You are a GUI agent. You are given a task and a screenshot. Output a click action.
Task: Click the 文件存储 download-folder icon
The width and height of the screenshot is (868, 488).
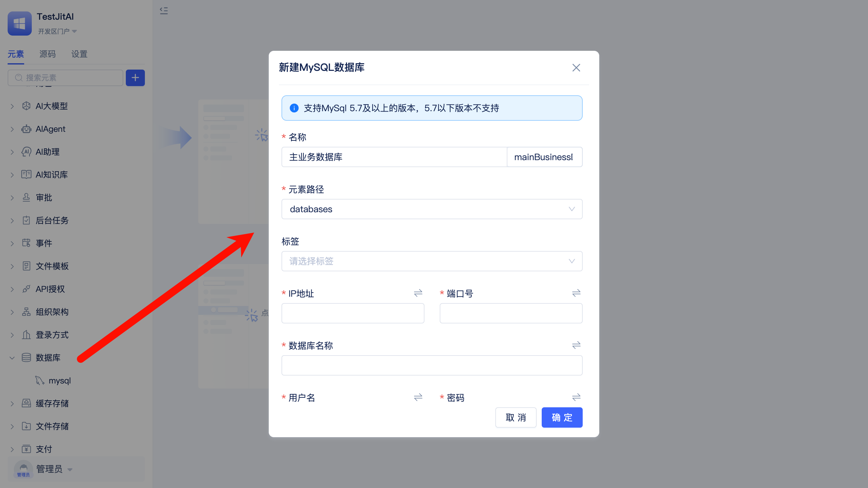click(x=26, y=426)
